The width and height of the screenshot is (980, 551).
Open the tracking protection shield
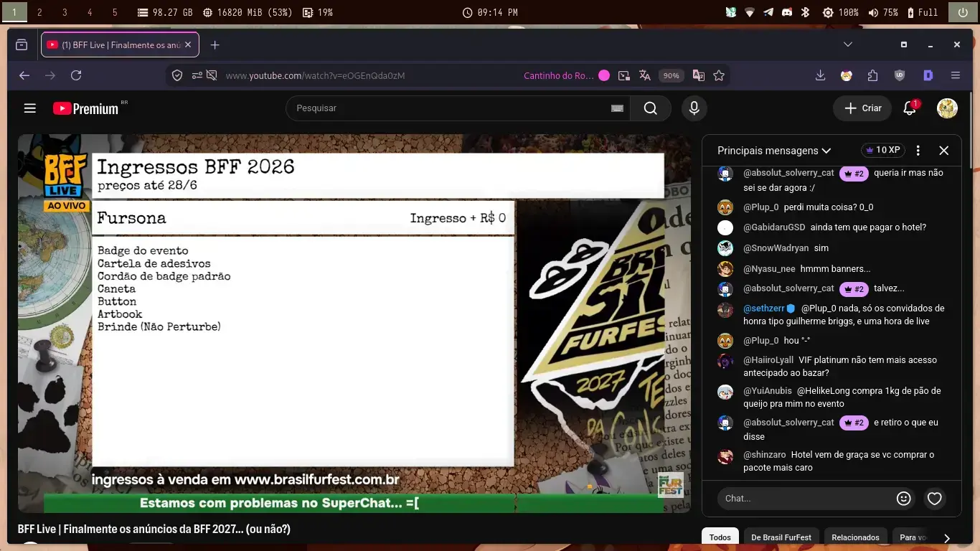pos(177,75)
